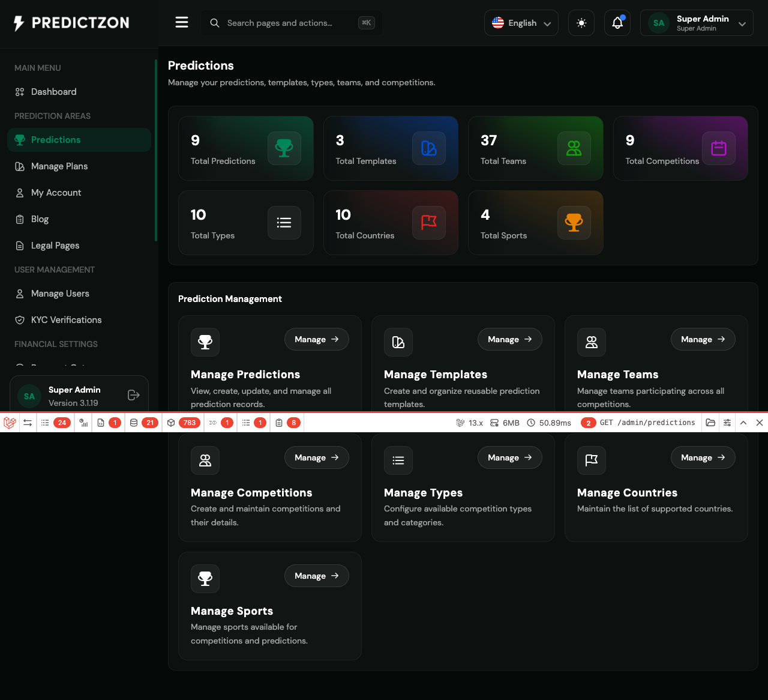This screenshot has width=768, height=700.
Task: Collapse the debugbar with chevron up
Action: point(743,423)
